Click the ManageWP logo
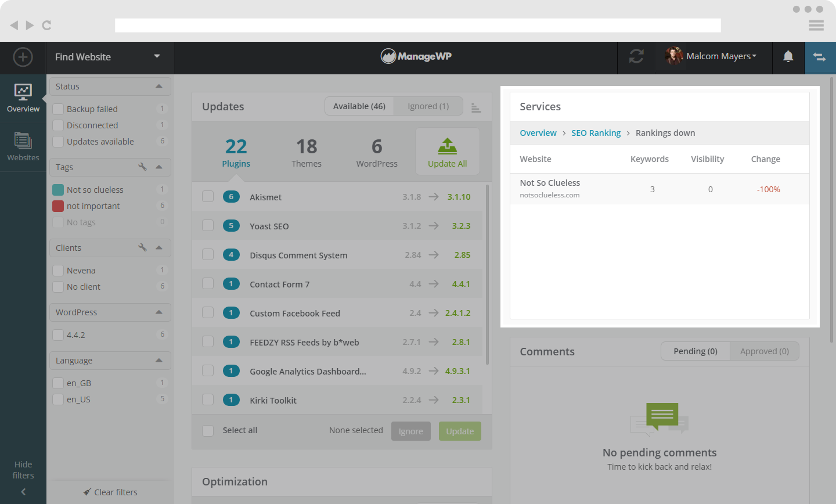Screen dimensions: 836x504 [416, 56]
